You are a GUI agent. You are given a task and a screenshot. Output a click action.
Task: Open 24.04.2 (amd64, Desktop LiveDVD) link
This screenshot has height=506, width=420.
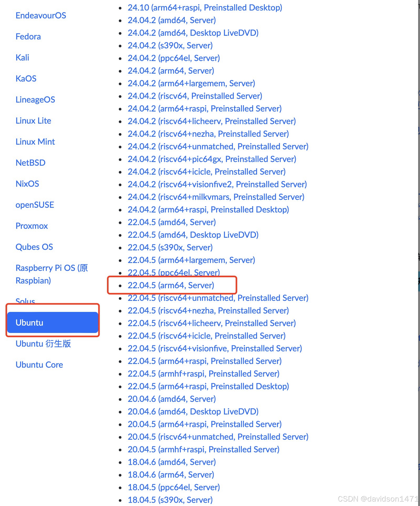point(193,33)
